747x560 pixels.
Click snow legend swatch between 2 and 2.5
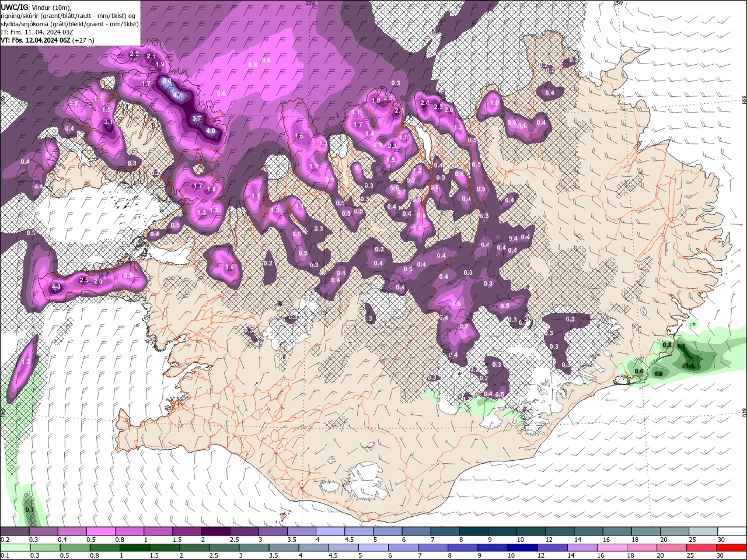pyautogui.click(x=215, y=531)
